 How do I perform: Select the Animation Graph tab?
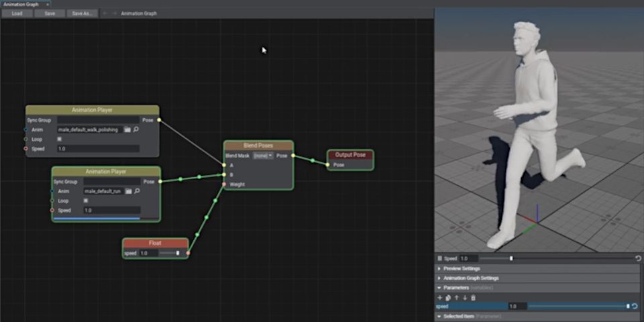click(x=21, y=4)
